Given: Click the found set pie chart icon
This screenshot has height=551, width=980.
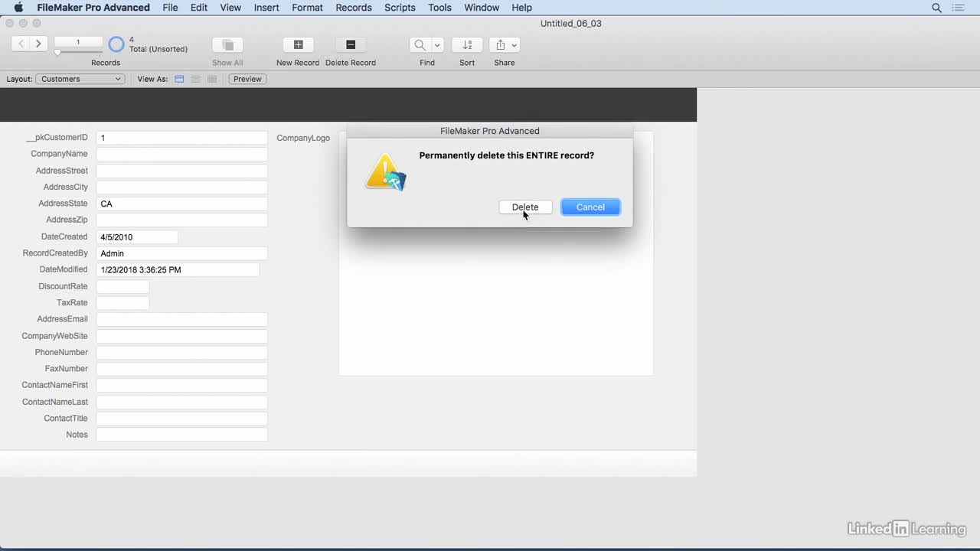Looking at the screenshot, I should tap(116, 44).
